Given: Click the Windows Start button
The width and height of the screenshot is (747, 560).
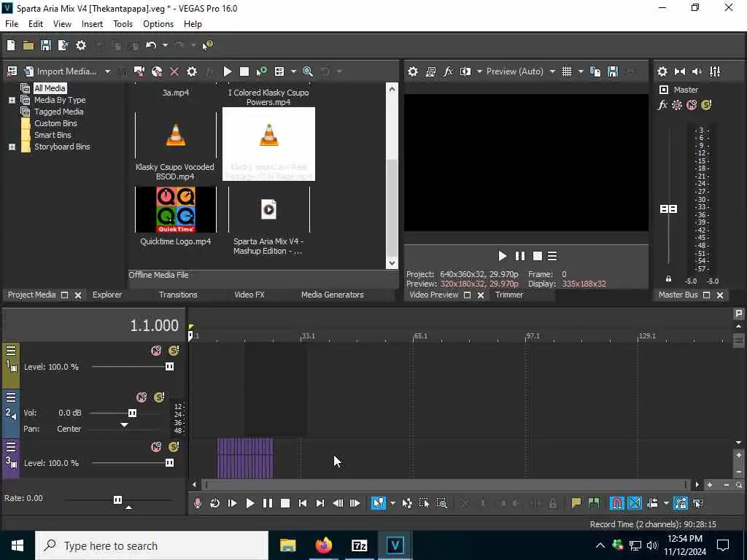Looking at the screenshot, I should [x=18, y=545].
